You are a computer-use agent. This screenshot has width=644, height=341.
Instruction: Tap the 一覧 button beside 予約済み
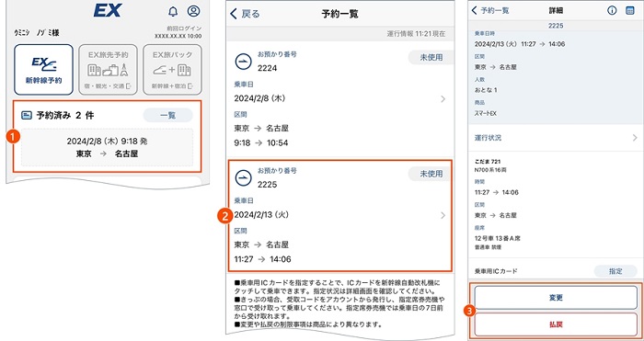point(167,116)
